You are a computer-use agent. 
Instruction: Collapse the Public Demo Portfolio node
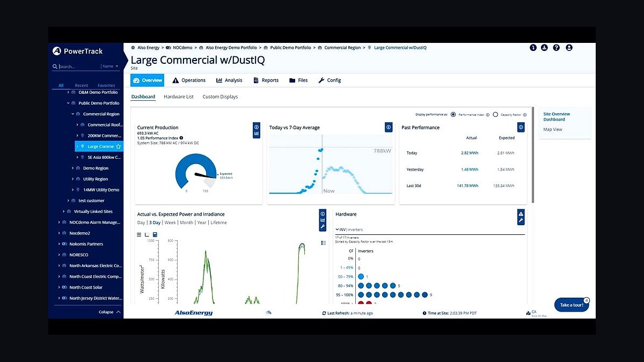[x=68, y=103]
